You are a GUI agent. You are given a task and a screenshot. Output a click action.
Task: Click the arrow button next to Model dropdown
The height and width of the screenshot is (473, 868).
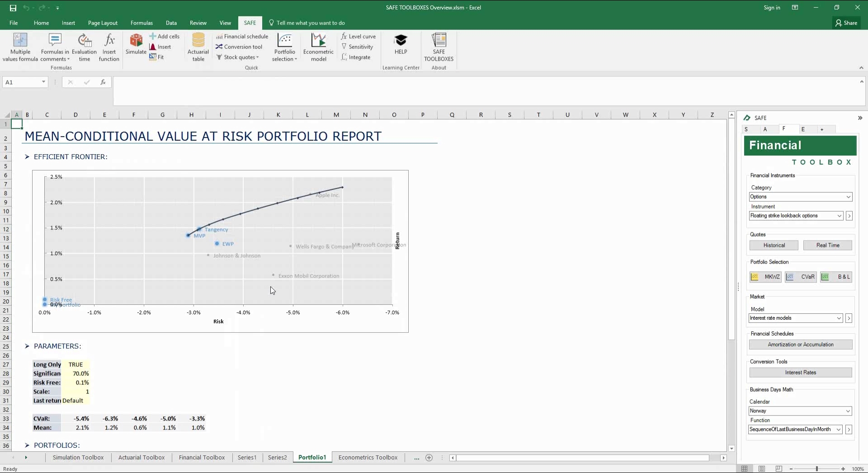[x=849, y=318]
